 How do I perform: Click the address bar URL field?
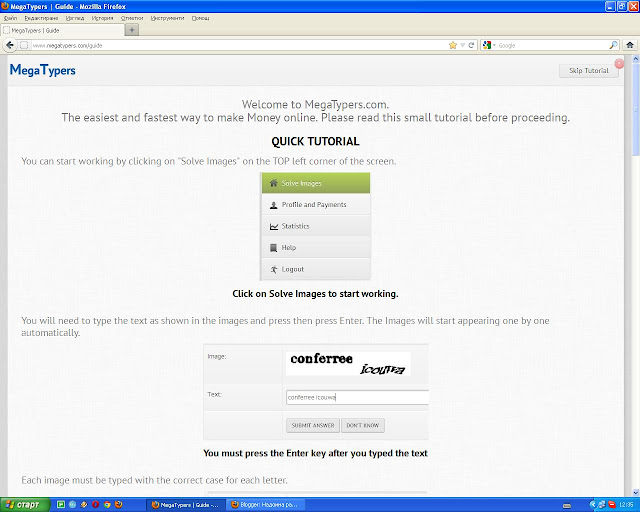[239, 45]
